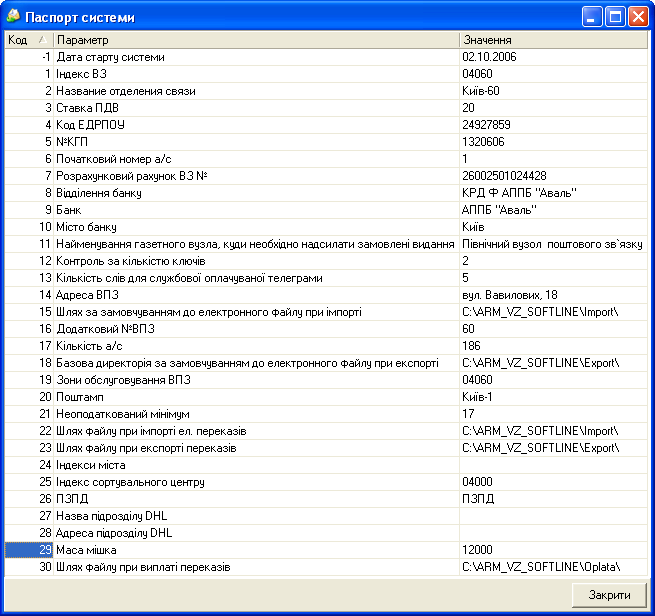Image resolution: width=655 pixels, height=616 pixels.
Task: Click the Параметр column header
Action: point(256,40)
